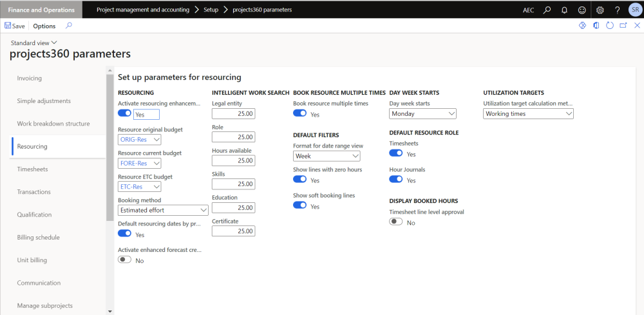The height and width of the screenshot is (315, 644).
Task: Open the Options menu
Action: (44, 26)
